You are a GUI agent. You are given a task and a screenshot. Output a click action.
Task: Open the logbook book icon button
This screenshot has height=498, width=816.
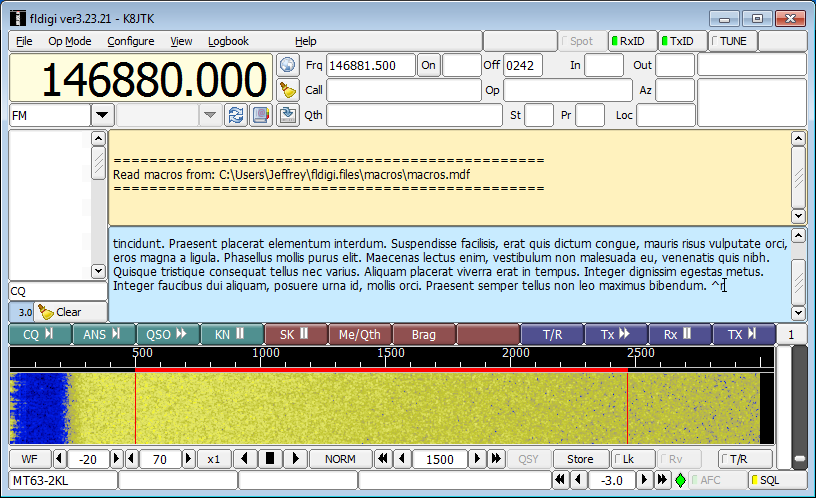point(261,115)
